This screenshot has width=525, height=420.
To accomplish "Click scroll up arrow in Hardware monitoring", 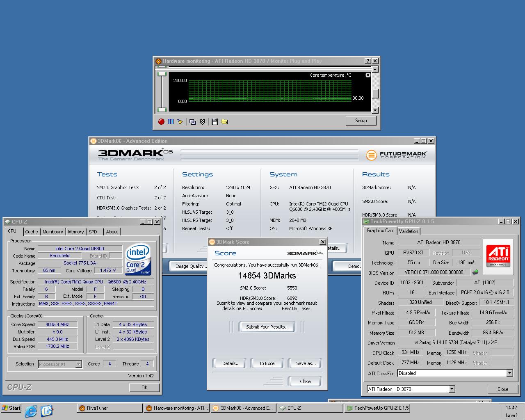I will pos(375,70).
